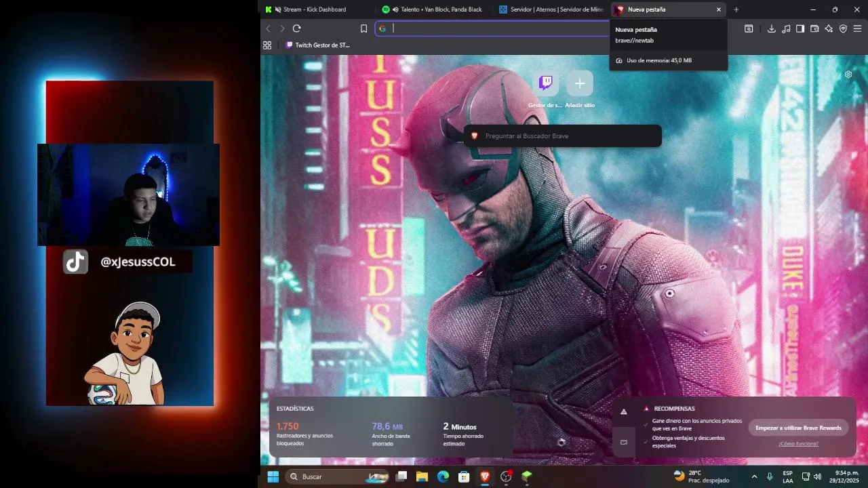Screen dimensions: 868x488
Task: Open the Windows Start menu
Action: tap(273, 476)
